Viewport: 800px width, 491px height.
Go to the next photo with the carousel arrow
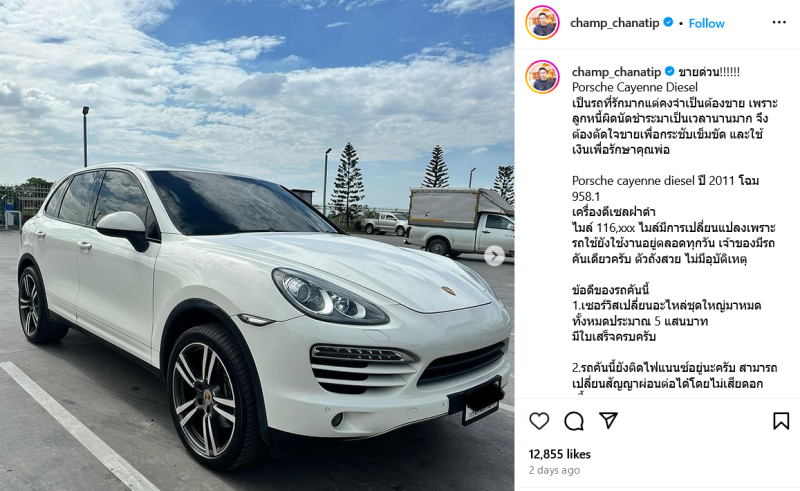click(x=494, y=256)
